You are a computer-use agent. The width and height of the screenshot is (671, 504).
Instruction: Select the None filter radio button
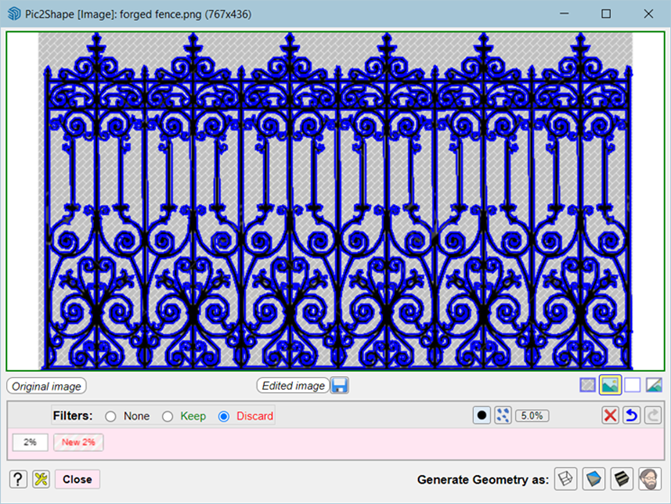pos(110,416)
